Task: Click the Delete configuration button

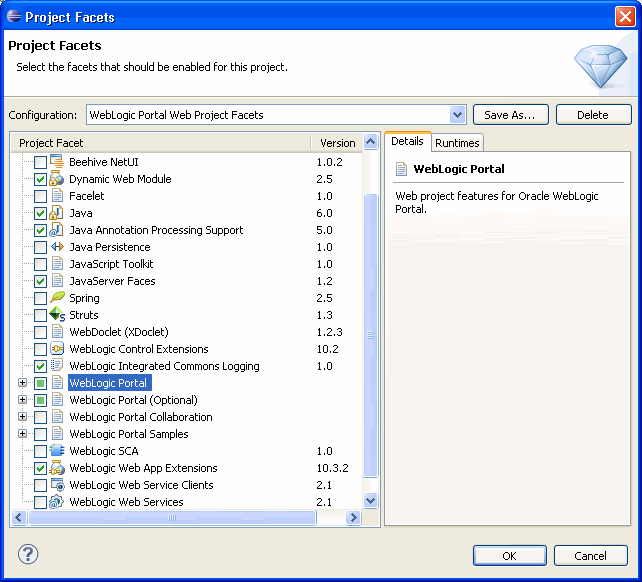Action: coord(593,115)
